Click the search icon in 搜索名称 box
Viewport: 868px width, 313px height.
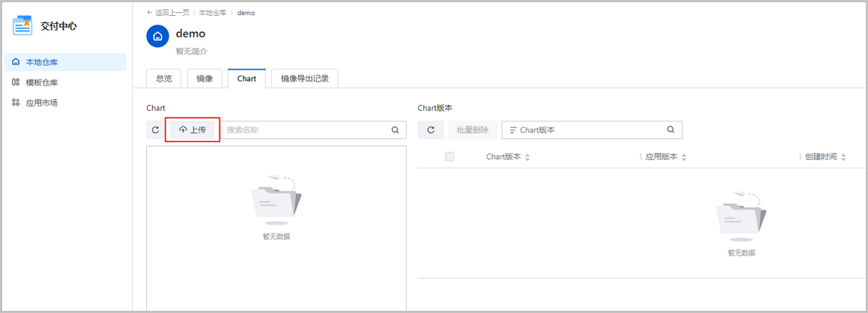point(395,130)
